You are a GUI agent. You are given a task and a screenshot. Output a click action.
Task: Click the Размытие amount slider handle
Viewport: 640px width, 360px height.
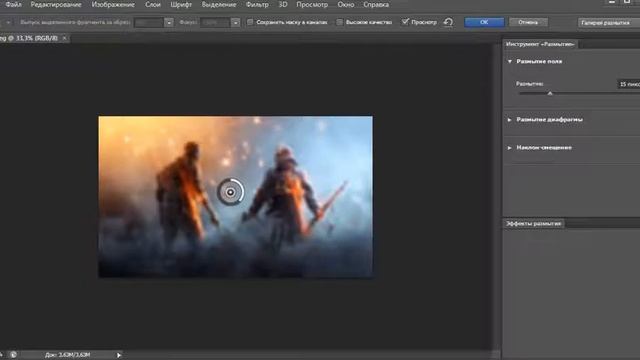coord(550,93)
